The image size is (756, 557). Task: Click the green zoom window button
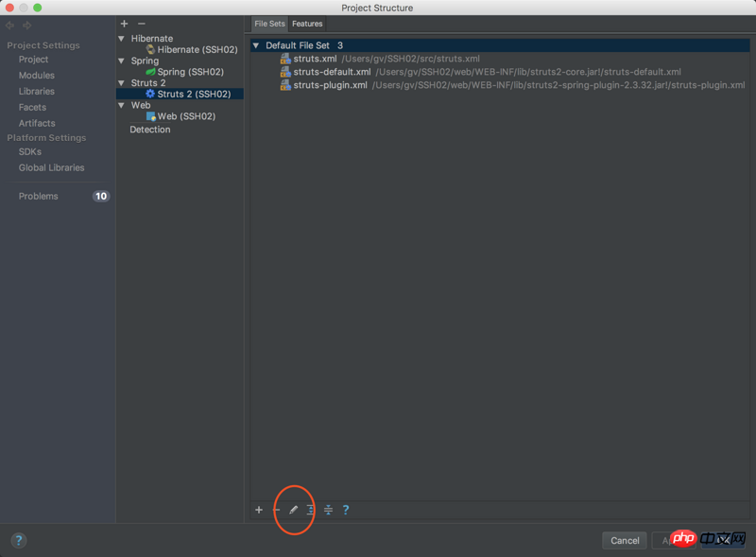point(38,8)
